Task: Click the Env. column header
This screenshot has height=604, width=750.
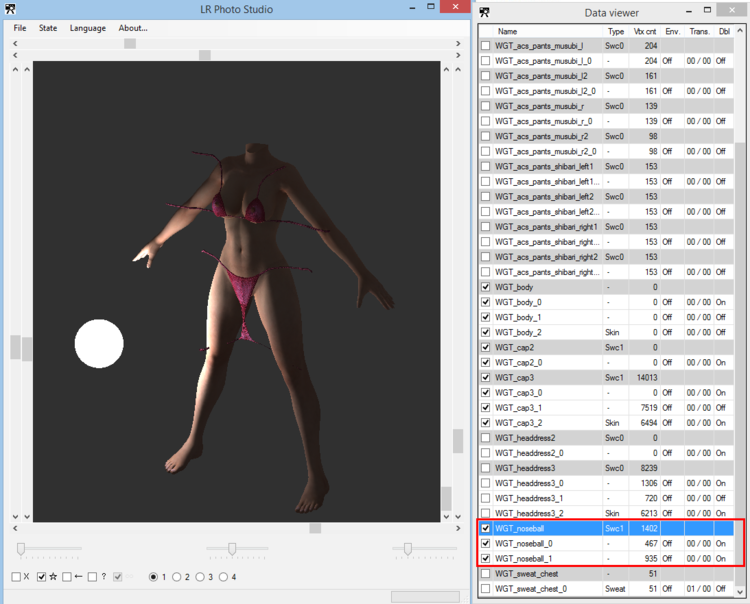Action: [x=672, y=31]
